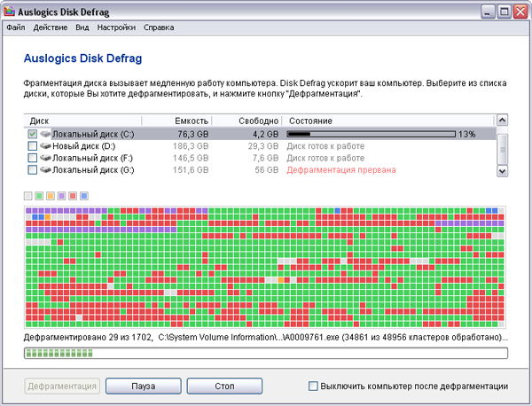
Task: Uncheck the Локальный диск (C:) checkbox
Action: tap(32, 134)
